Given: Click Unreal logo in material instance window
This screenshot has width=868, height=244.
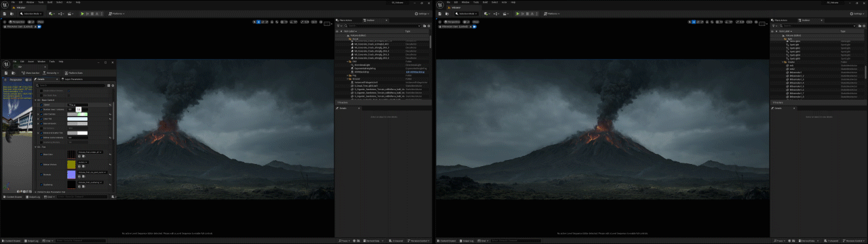Looking at the screenshot, I should pos(6,64).
